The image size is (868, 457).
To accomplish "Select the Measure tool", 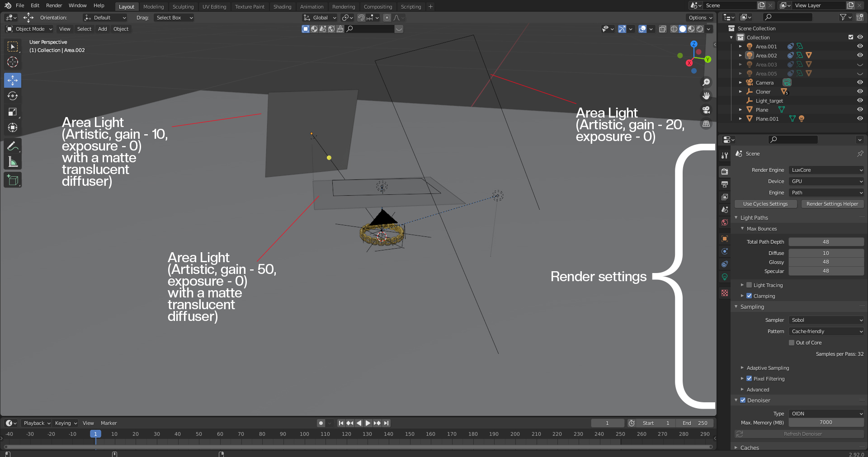I will point(13,162).
